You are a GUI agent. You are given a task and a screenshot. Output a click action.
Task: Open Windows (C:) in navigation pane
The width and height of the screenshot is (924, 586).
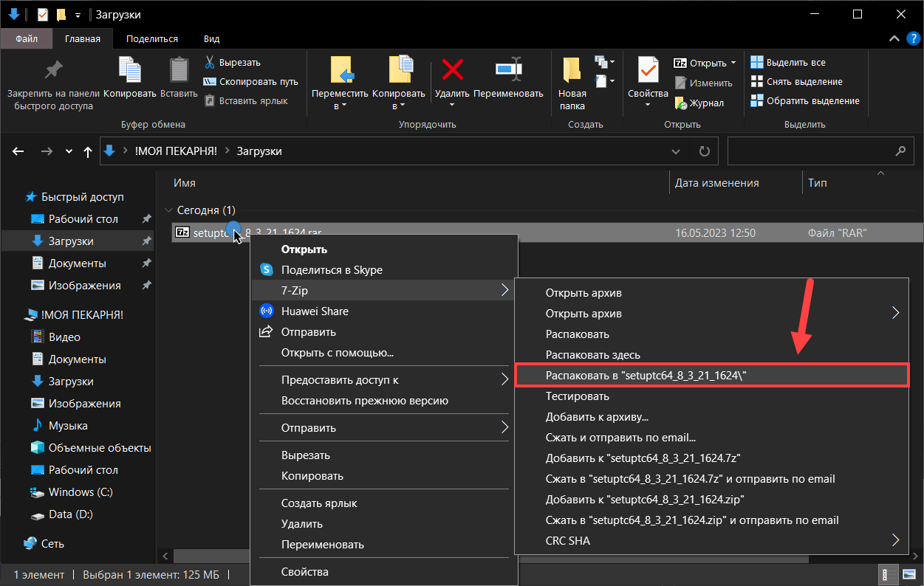pos(81,492)
